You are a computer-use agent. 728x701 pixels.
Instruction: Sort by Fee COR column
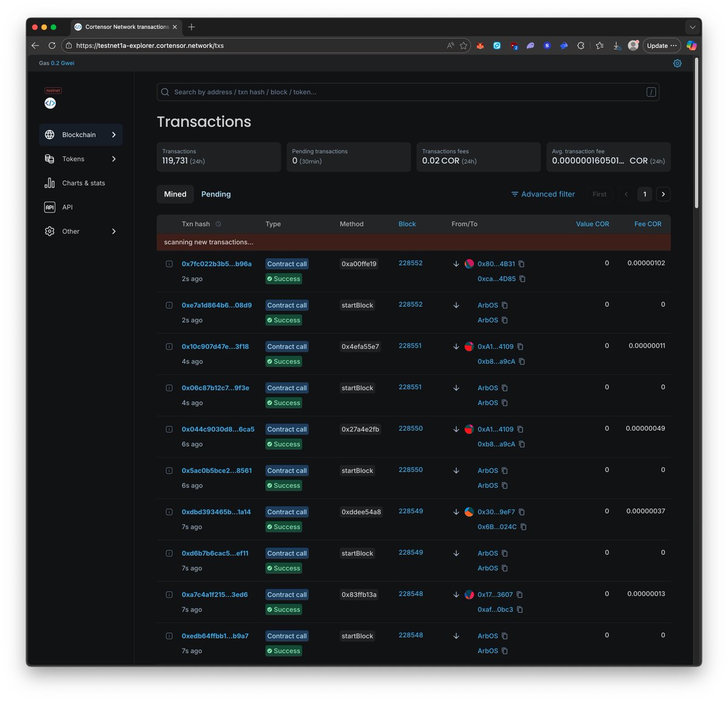point(648,224)
